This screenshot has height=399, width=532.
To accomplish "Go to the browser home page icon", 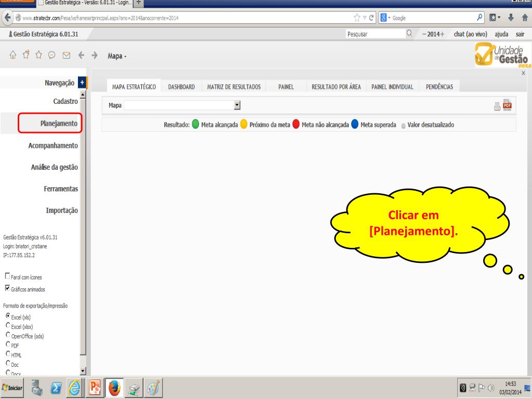I will pos(525,18).
